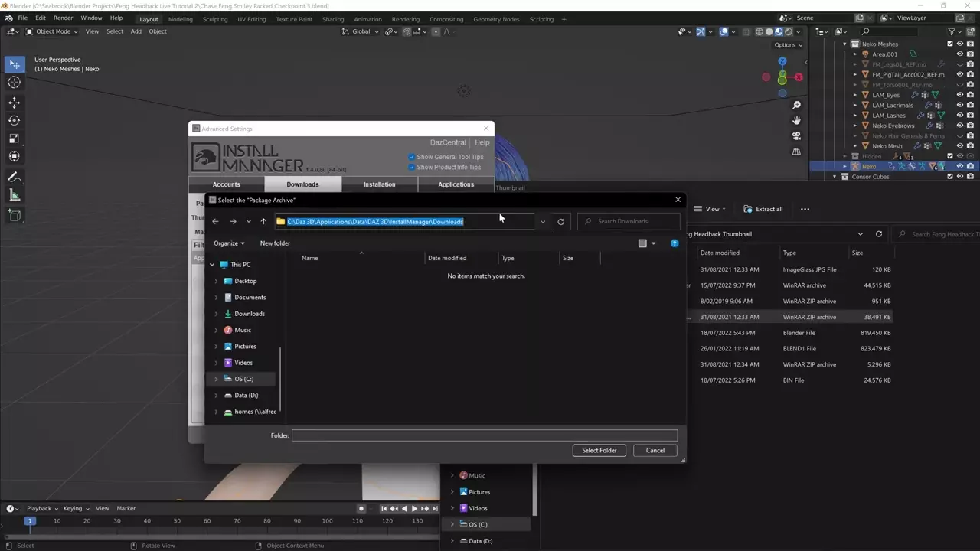The height and width of the screenshot is (551, 980).
Task: Click the Folder name input field
Action: tap(484, 435)
